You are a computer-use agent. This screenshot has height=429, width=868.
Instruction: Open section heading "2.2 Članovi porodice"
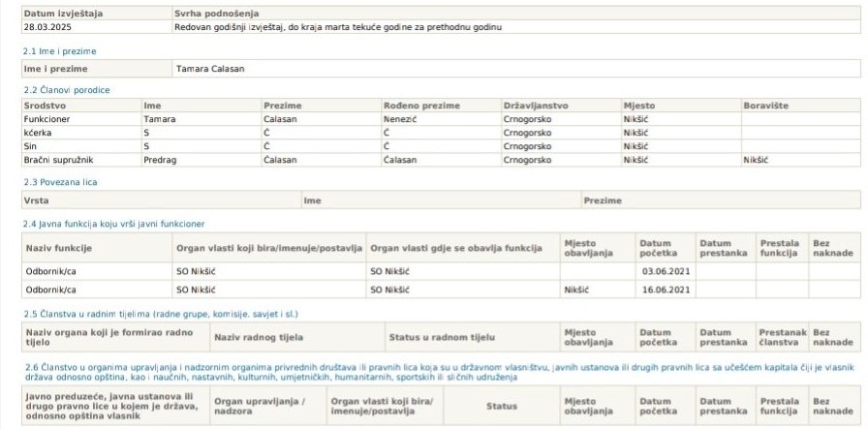pos(66,90)
